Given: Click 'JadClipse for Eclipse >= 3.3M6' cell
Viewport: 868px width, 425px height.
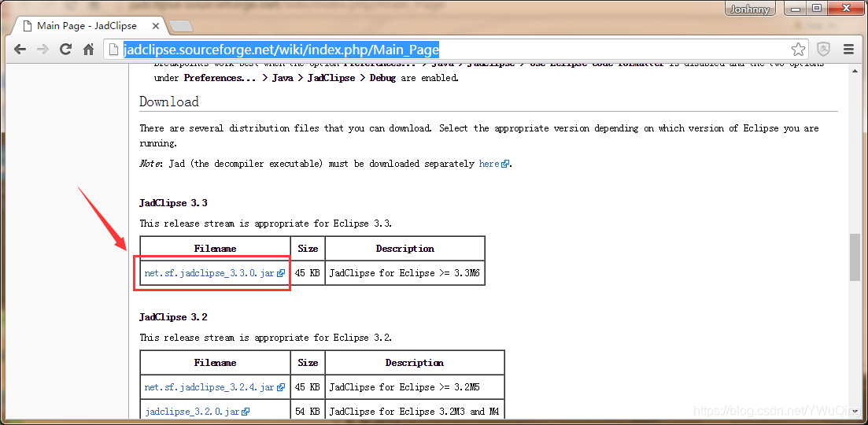Looking at the screenshot, I should pos(404,273).
